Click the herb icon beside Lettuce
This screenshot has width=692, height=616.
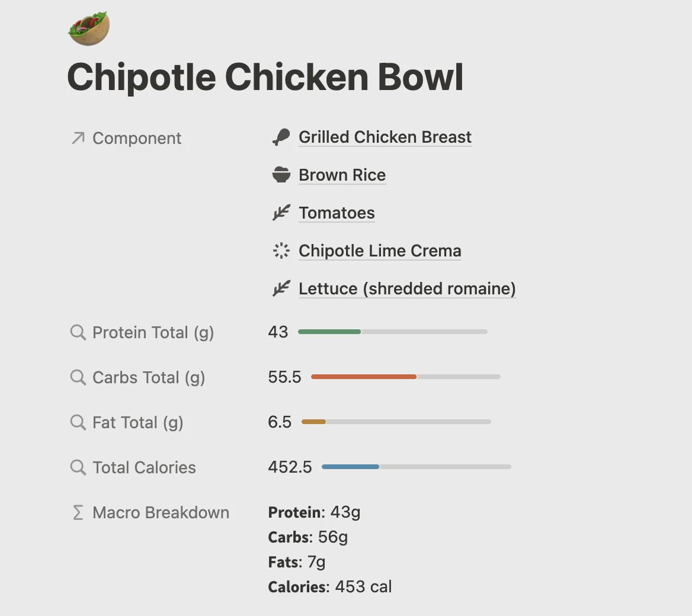[x=281, y=289]
